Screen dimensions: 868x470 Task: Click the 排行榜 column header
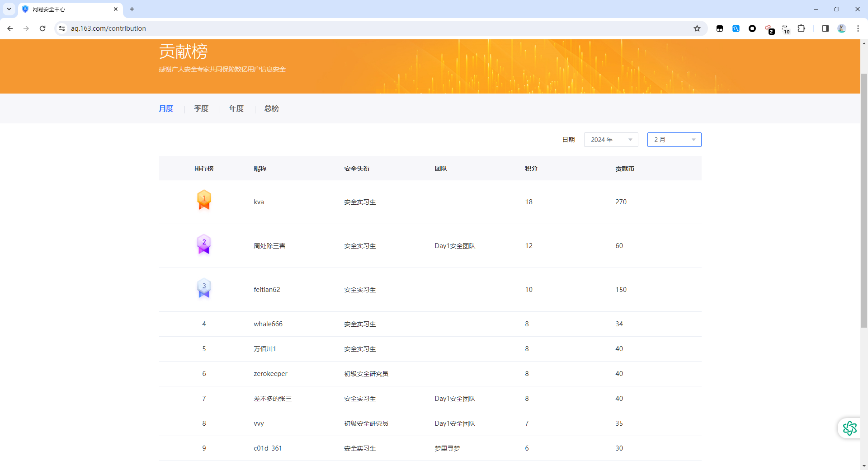tap(204, 169)
